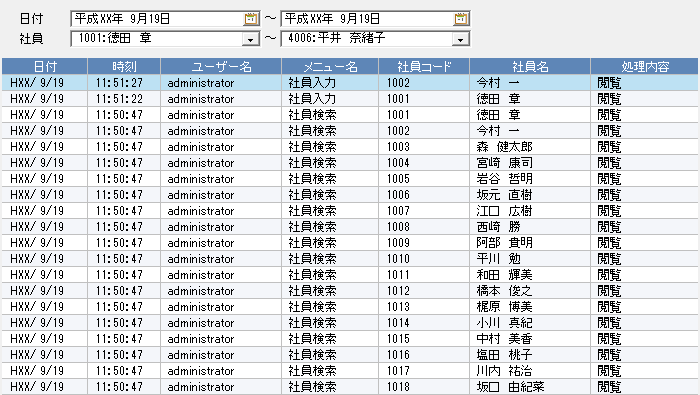Select the time cell 11:51:27
This screenshot has height=395, width=700.
[x=124, y=83]
